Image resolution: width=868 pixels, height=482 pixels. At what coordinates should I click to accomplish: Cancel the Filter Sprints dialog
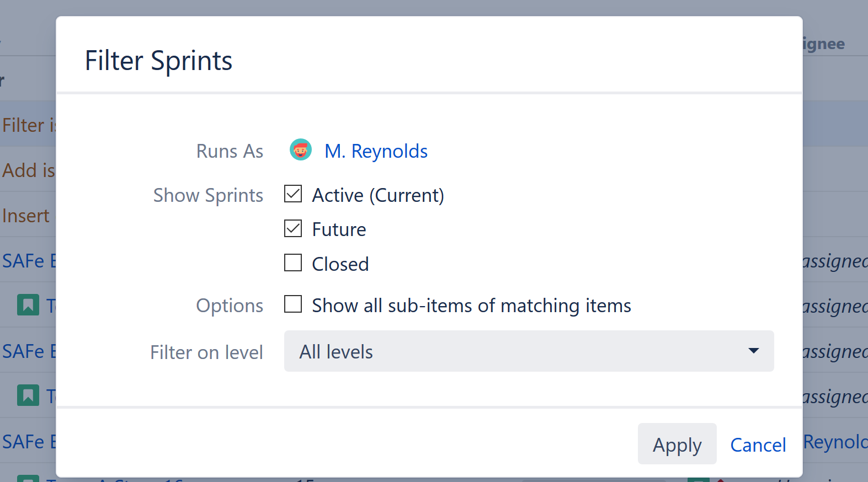[x=758, y=445]
